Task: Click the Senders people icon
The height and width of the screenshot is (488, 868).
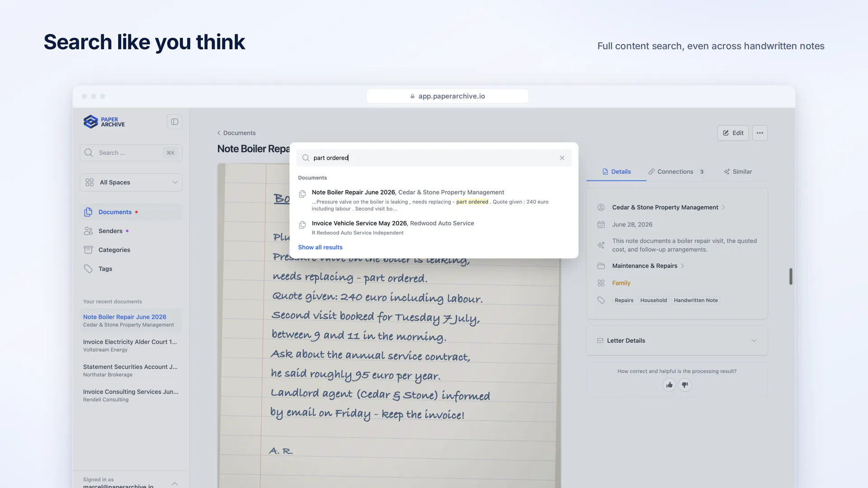Action: 88,231
